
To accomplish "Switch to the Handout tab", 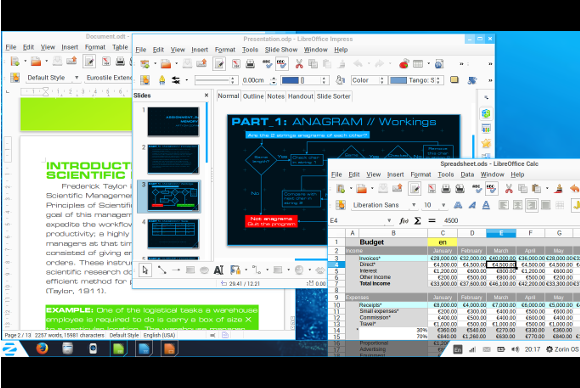I will tap(300, 96).
